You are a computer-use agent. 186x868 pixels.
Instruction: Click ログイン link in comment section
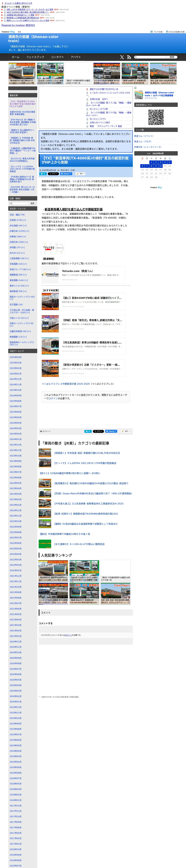(68, 635)
